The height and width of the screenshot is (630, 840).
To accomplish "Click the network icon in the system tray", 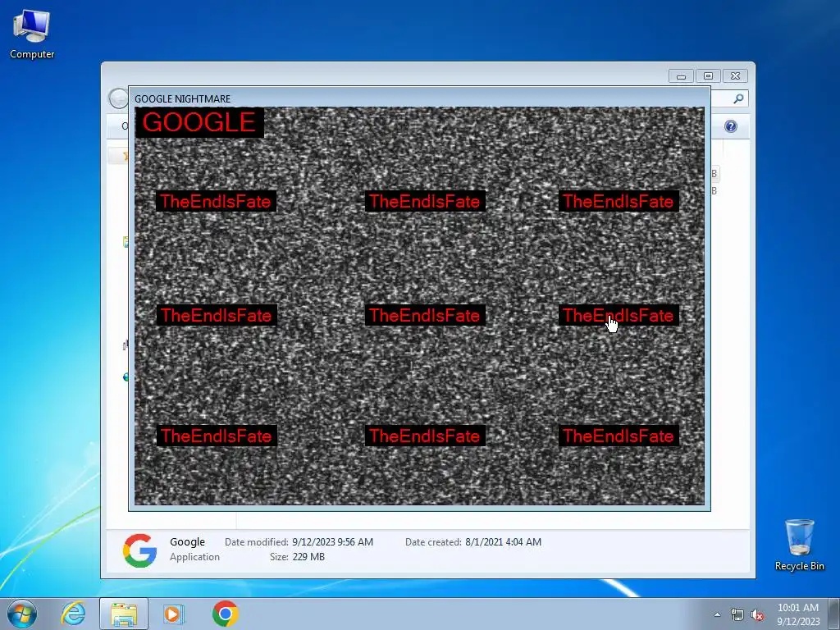I will 737,615.
